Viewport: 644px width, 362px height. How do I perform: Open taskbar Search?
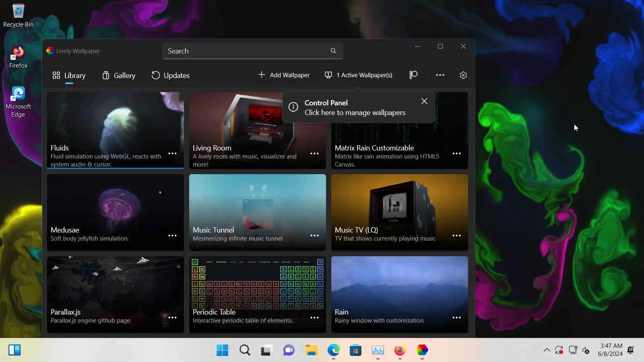pyautogui.click(x=245, y=350)
